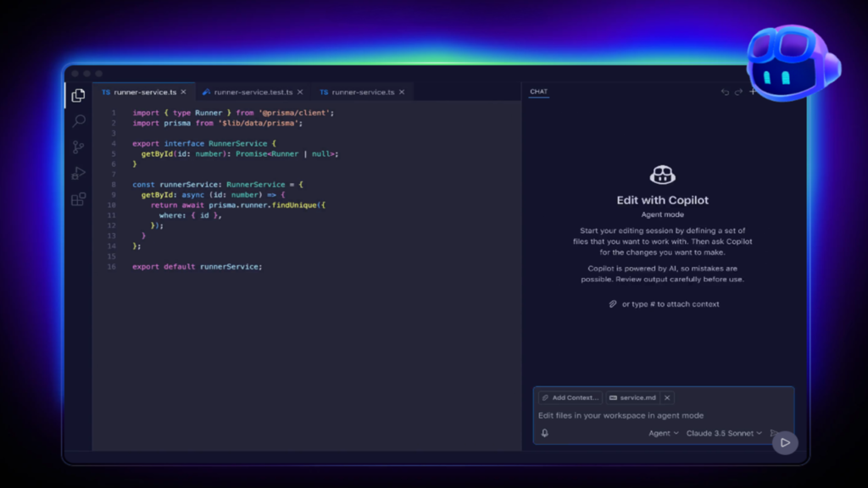Screen dimensions: 868x488
Task: Click the redo arrow in chat header
Action: 738,91
